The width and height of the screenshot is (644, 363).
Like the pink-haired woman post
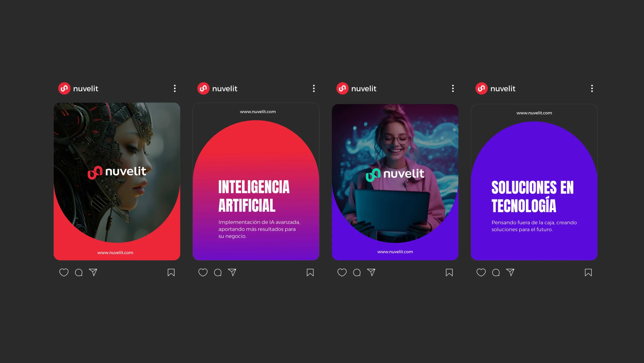click(x=342, y=272)
